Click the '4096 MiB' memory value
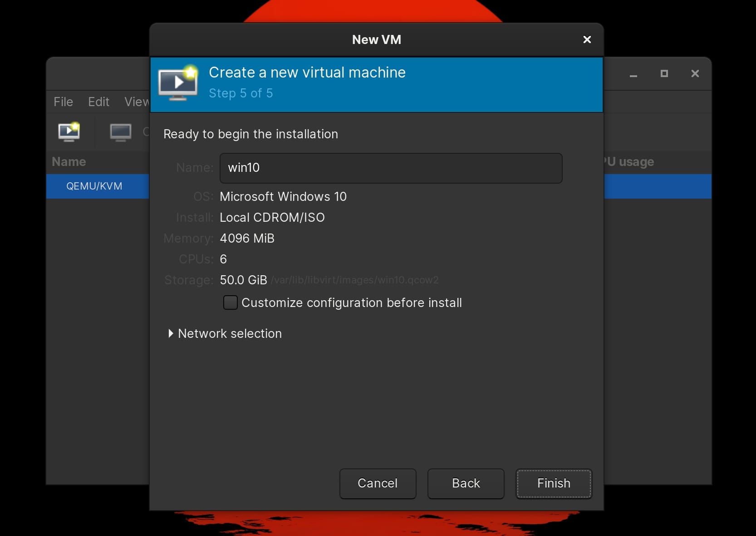 coord(247,238)
